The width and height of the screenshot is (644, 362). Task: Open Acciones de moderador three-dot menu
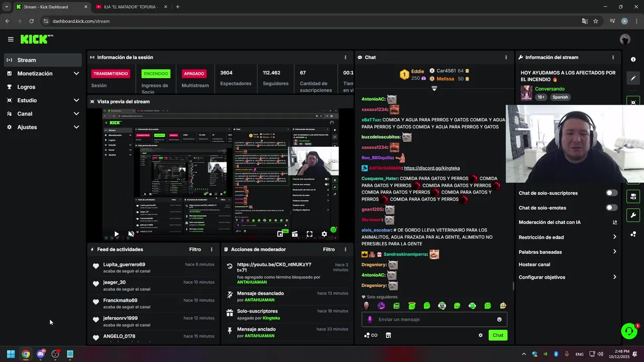coord(345,249)
